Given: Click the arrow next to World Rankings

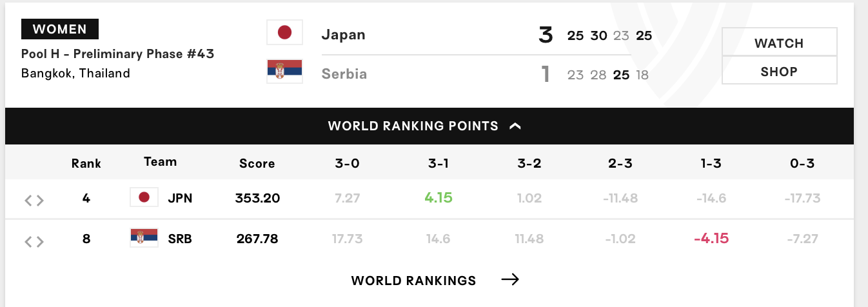Looking at the screenshot, I should (510, 279).
